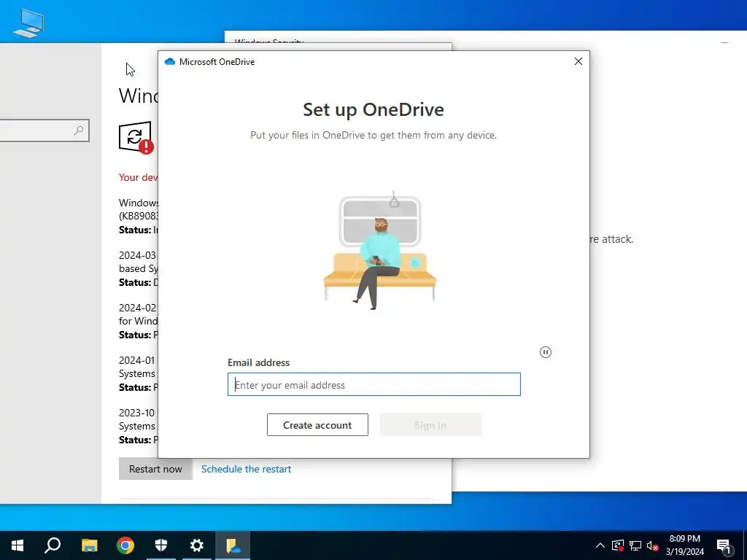Click the greyed-out Sign in button
Viewport: 747px width, 560px height.
[x=430, y=425]
